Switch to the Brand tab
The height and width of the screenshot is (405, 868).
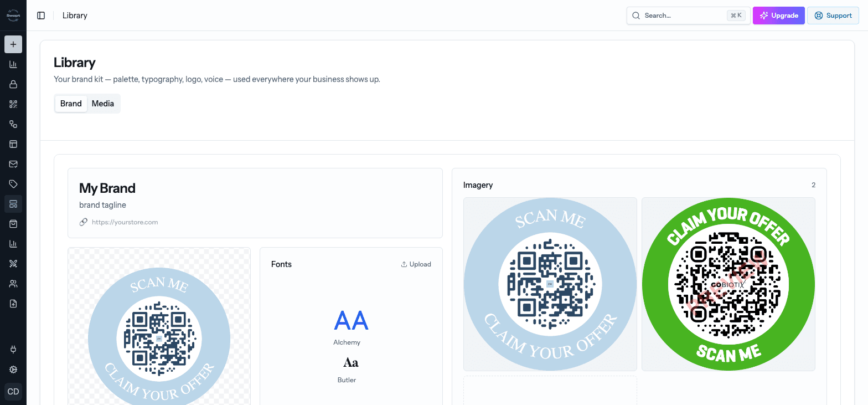71,104
